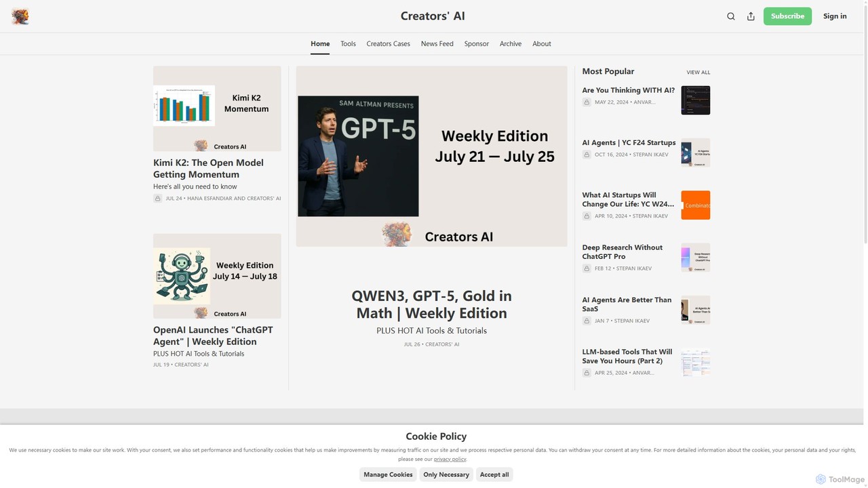Click Weekly Edition July 14 — July 18 thumbnail
This screenshot has height=488, width=868.
[x=217, y=276]
